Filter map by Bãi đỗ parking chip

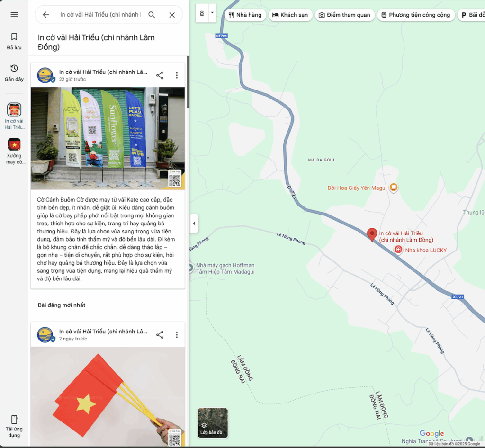pyautogui.click(x=472, y=15)
